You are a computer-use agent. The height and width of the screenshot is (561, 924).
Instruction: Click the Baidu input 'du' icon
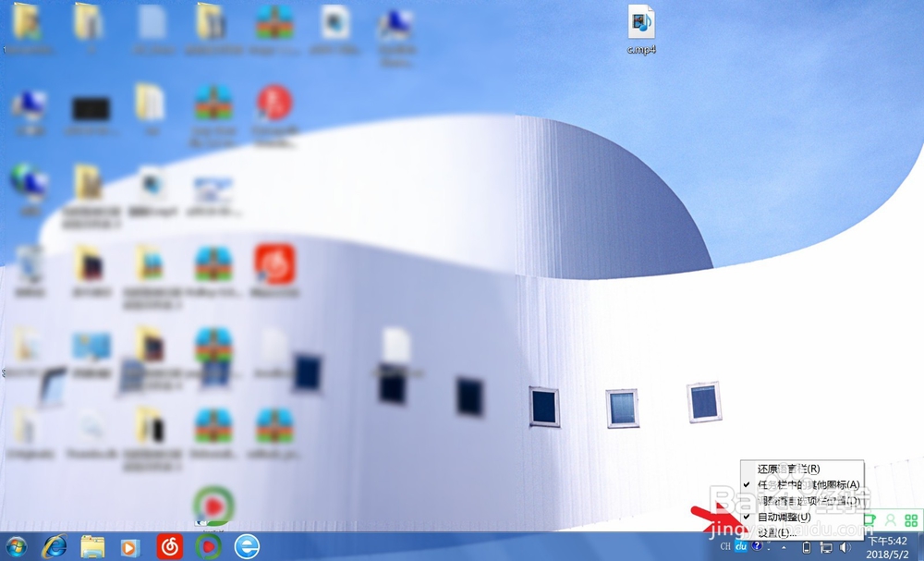click(741, 547)
